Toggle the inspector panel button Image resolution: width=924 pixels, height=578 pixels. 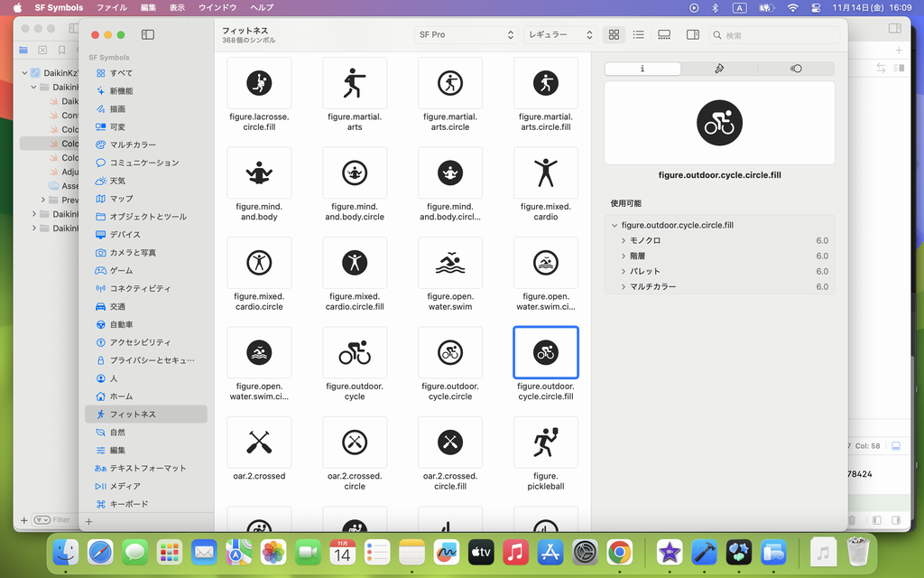(x=693, y=34)
